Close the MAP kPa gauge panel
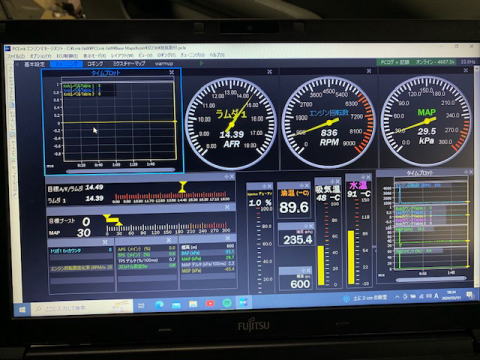 pos(466,70)
